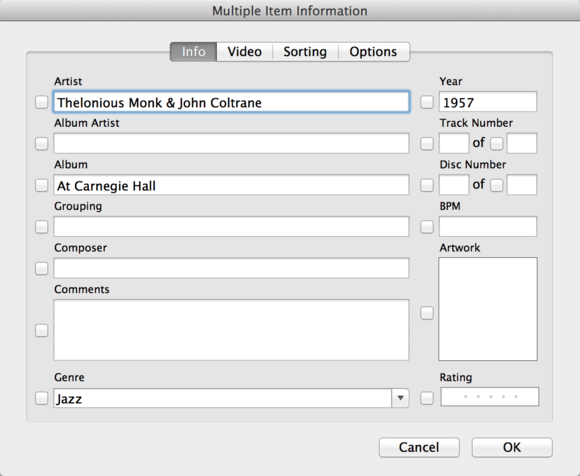This screenshot has width=580, height=476.
Task: Cancel the Multiple Item Information dialog
Action: pyautogui.click(x=419, y=448)
